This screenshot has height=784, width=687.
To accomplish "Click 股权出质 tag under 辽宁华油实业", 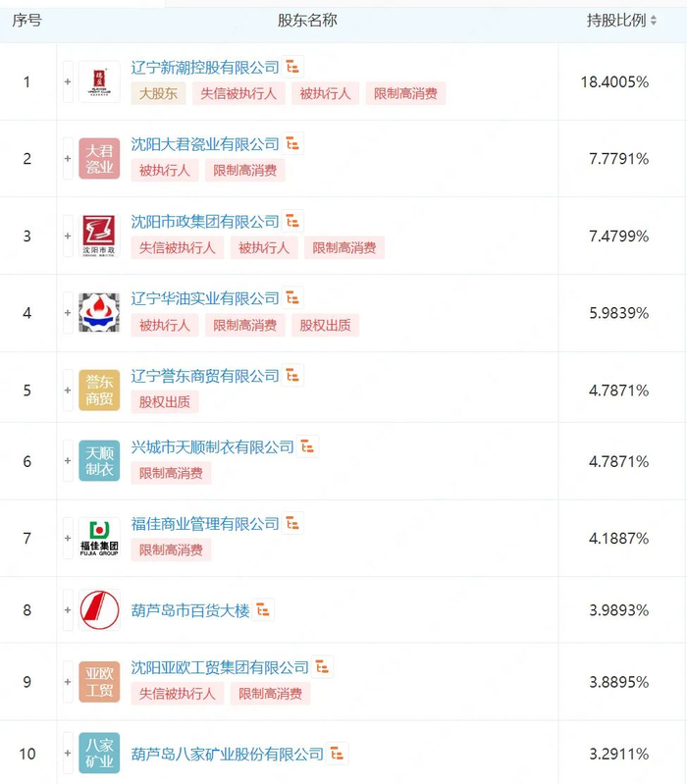I will pos(325,325).
